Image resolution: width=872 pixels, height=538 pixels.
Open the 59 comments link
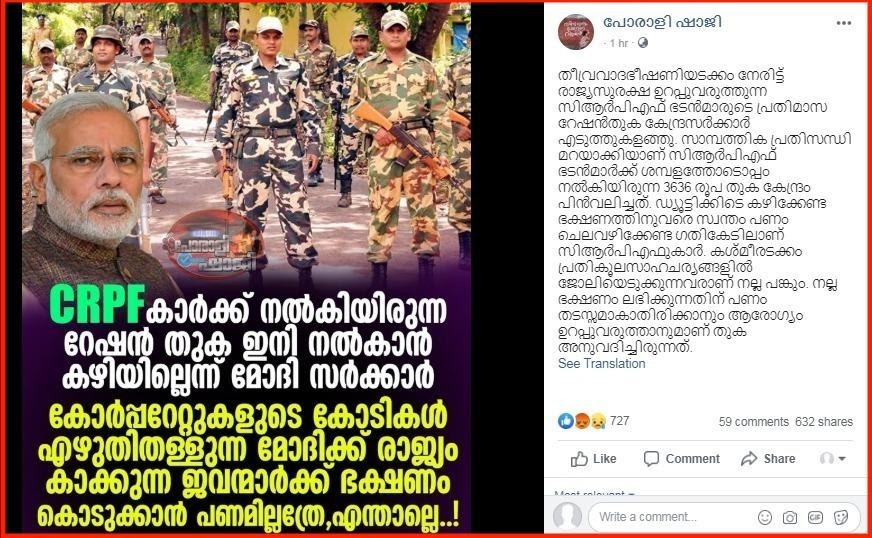pos(754,422)
